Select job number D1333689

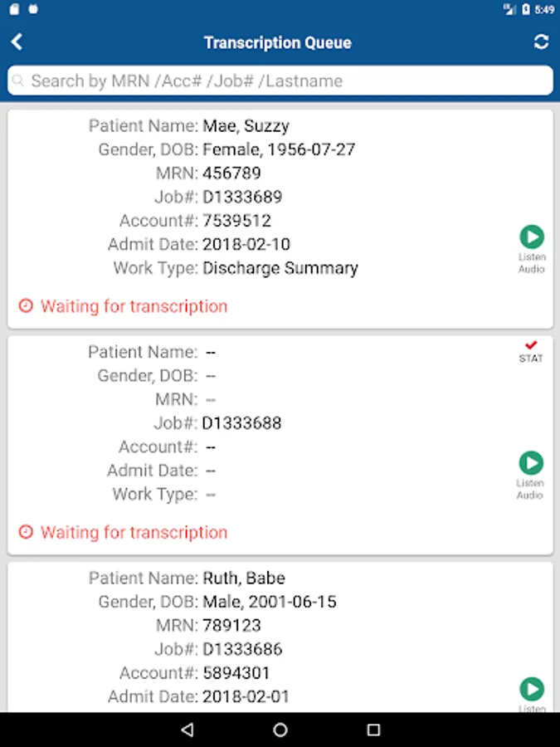(x=242, y=197)
